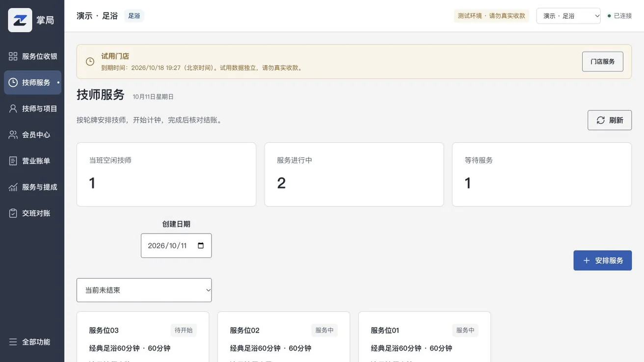Image resolution: width=644 pixels, height=362 pixels.
Task: Click the 足浴 tag next to store name
Action: click(134, 16)
